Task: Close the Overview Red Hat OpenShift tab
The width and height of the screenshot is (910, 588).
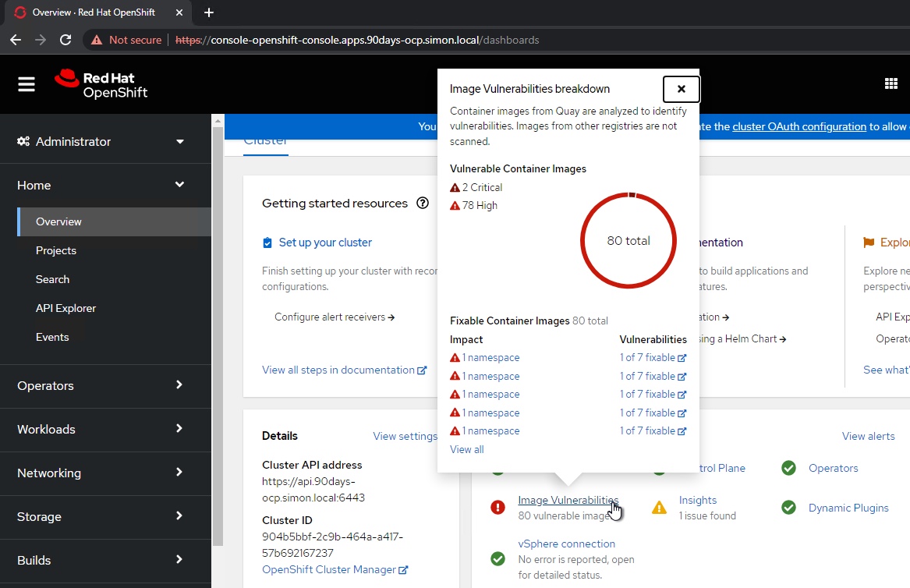Action: 179,12
